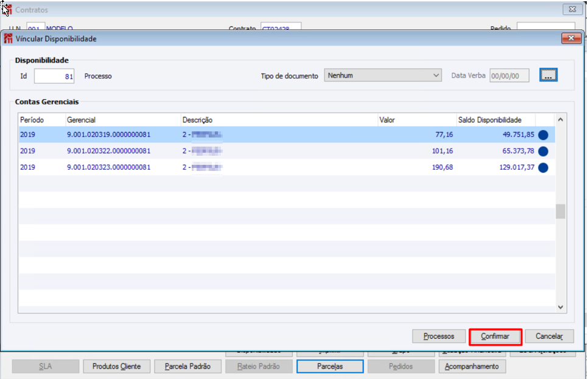
Task: Select the row with gerencial 9.001.020319.0000000081
Action: (x=287, y=134)
